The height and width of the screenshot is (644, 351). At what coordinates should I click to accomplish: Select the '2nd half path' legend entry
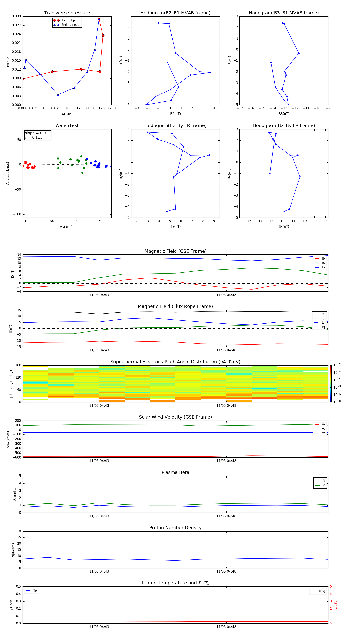click(x=67, y=25)
